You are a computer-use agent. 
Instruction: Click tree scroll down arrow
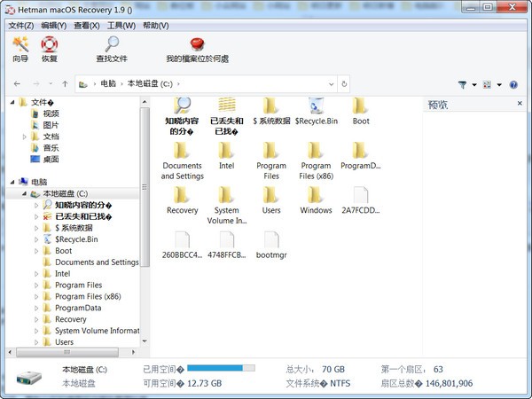click(145, 341)
